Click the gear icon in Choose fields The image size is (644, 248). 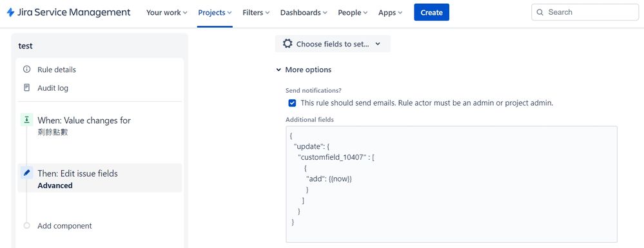tap(288, 44)
